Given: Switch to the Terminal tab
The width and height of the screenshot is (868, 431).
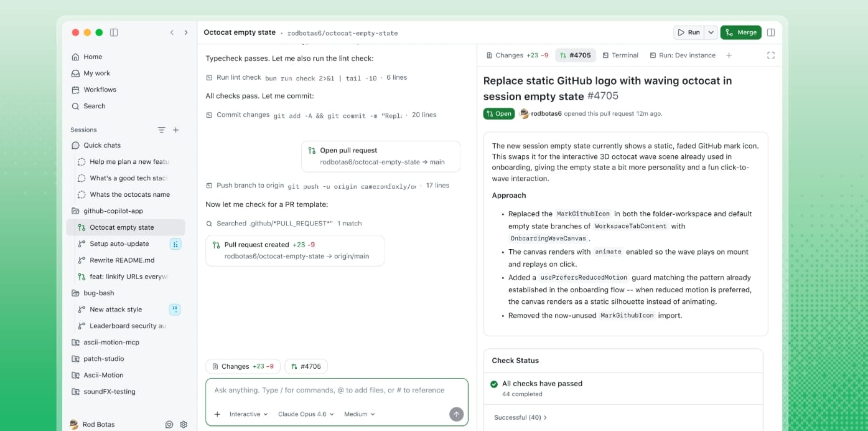Looking at the screenshot, I should click(620, 55).
